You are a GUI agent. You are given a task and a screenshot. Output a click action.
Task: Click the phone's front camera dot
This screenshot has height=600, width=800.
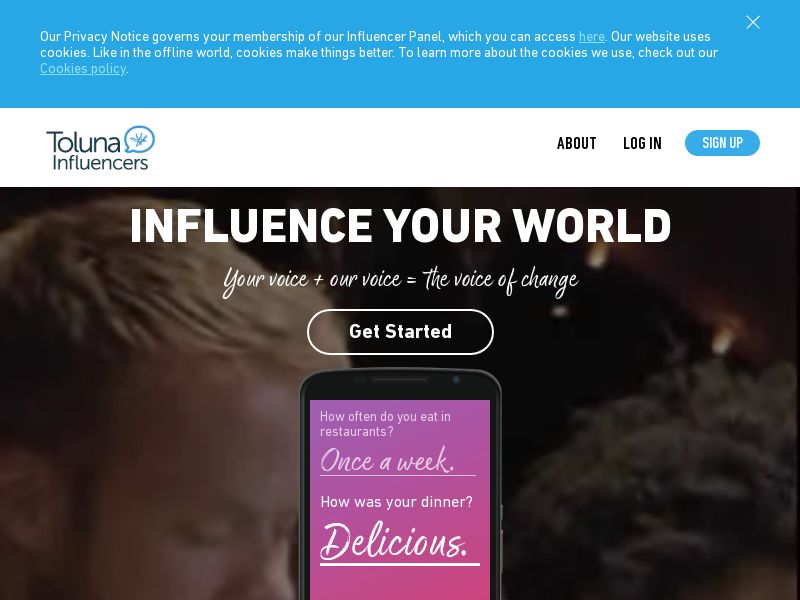point(456,380)
